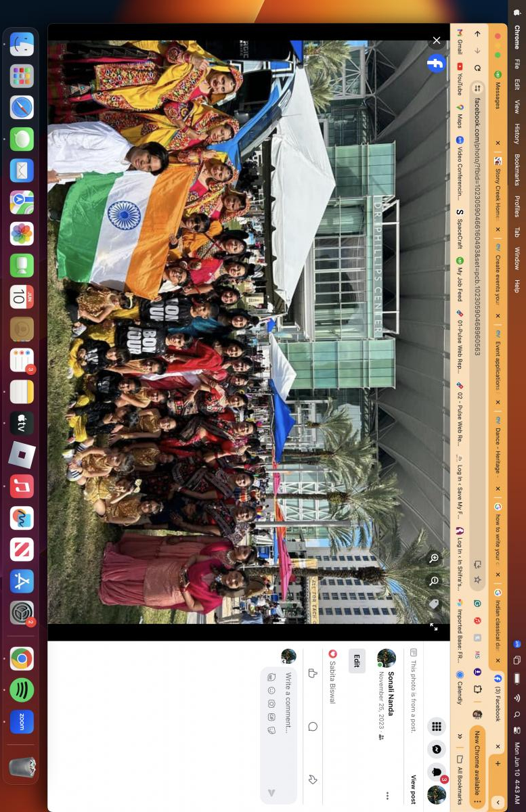Expand hidden bookmarks double chevron
The width and height of the screenshot is (526, 812).
tap(460, 737)
